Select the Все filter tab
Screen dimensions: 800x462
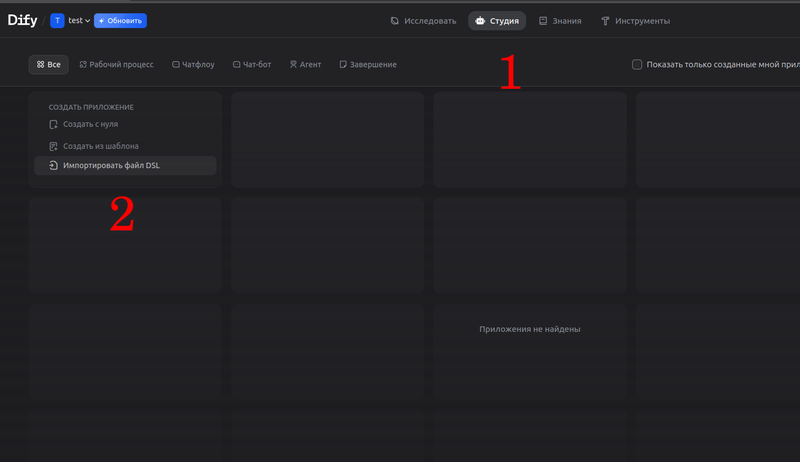pos(49,64)
